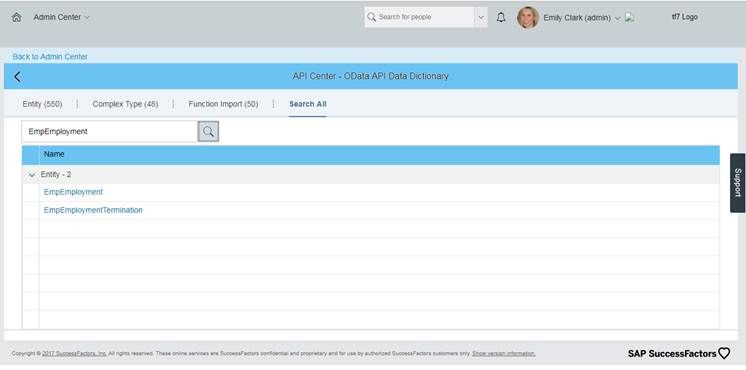Switch to the Entity (550) tab
Screen dimensions: 746x370
pos(42,104)
